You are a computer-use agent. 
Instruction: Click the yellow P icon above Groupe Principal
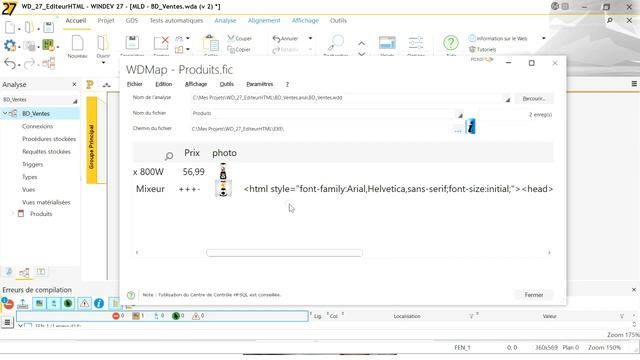click(90, 84)
